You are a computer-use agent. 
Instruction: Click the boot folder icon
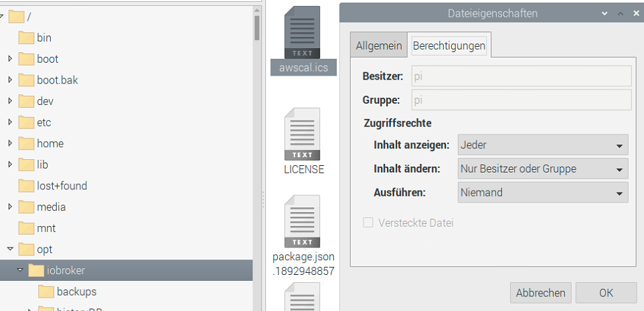click(26, 59)
